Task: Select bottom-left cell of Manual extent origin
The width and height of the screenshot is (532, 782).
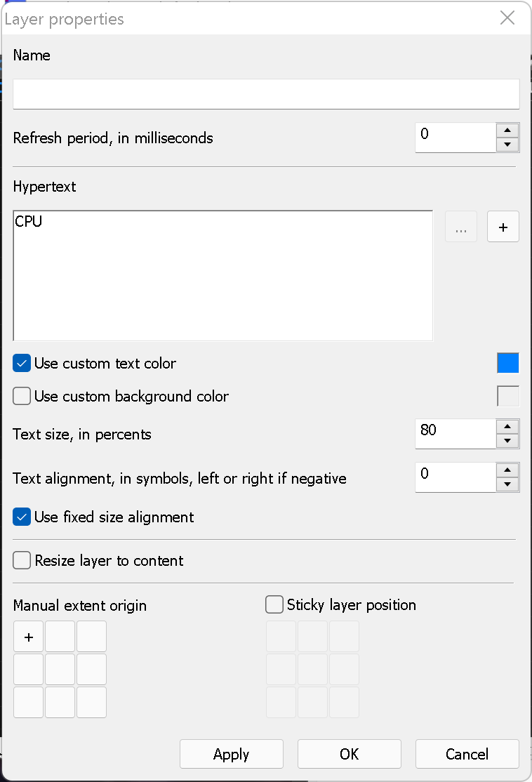Action: [29, 702]
